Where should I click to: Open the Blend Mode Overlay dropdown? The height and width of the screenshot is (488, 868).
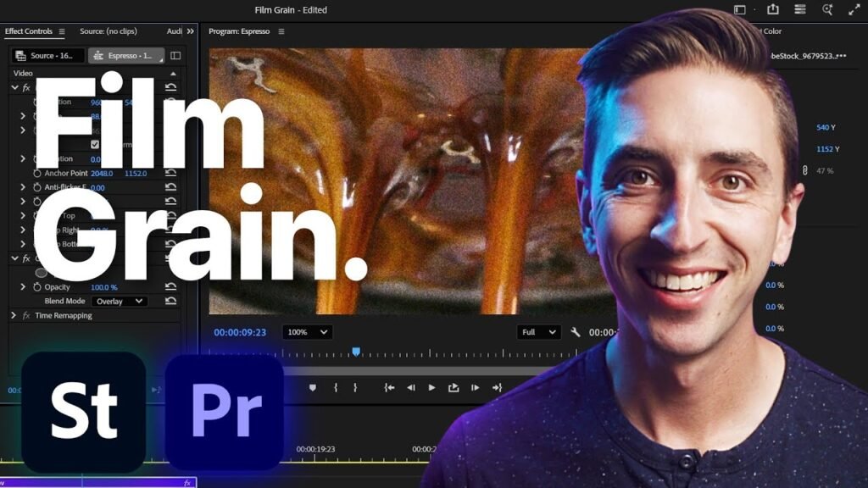point(119,301)
